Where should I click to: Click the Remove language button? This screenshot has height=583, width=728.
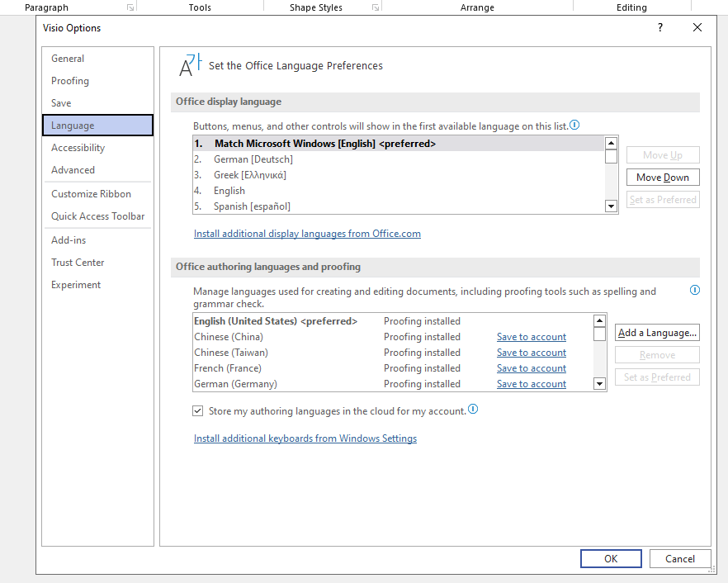(x=657, y=355)
